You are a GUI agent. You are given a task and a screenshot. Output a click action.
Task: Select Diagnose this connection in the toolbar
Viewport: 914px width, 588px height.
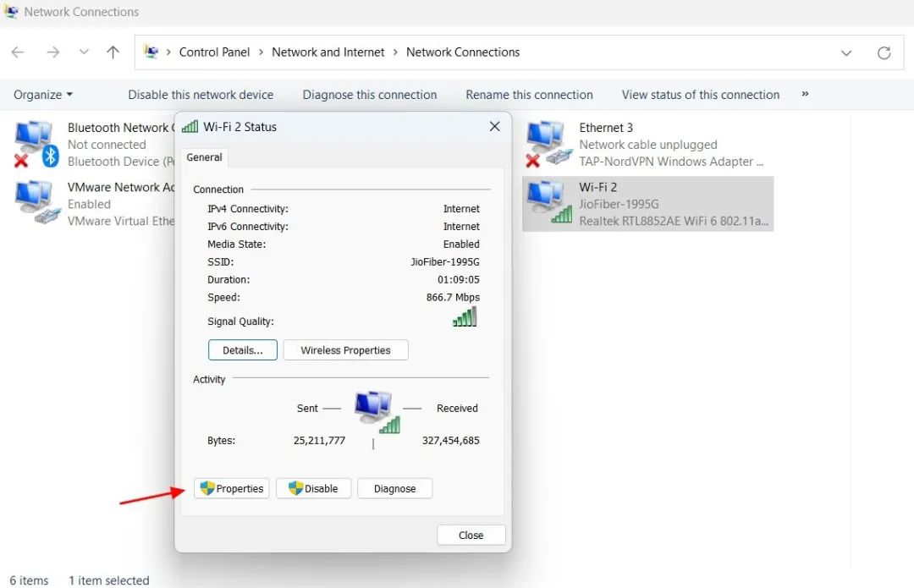pyautogui.click(x=369, y=94)
